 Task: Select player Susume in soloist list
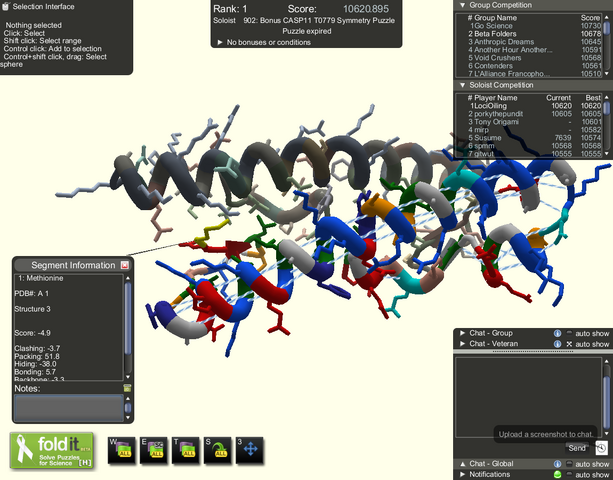click(x=534, y=138)
